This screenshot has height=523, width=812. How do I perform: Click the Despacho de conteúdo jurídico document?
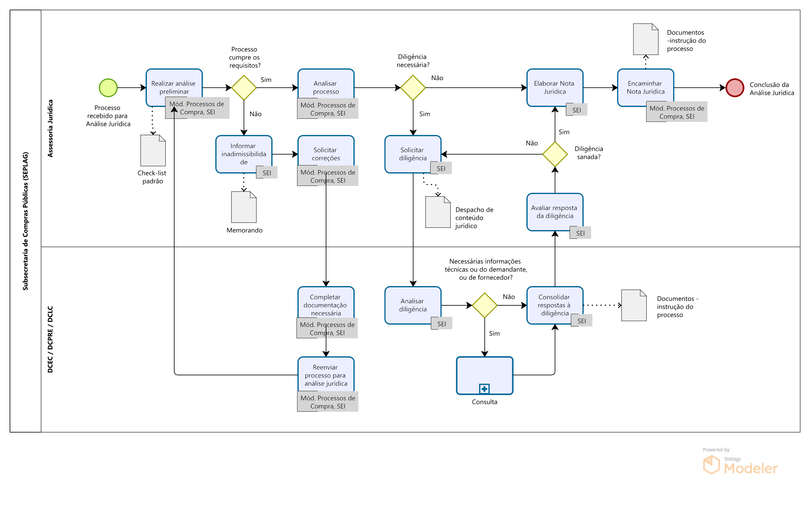(x=438, y=212)
